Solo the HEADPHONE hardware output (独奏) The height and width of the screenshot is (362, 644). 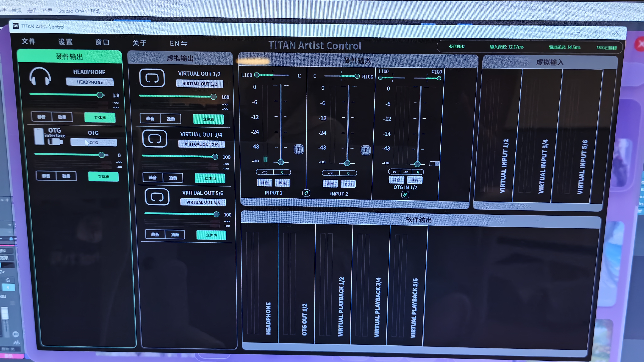pyautogui.click(x=62, y=117)
